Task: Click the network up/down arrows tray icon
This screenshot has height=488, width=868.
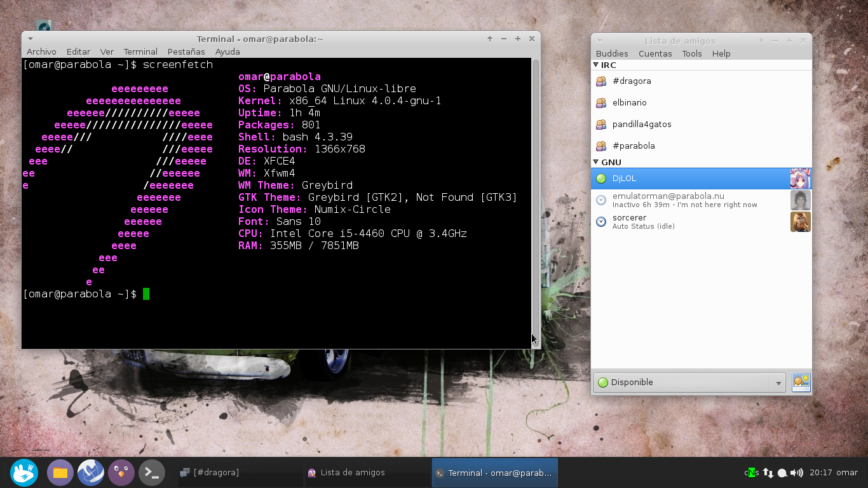Action: click(x=768, y=473)
